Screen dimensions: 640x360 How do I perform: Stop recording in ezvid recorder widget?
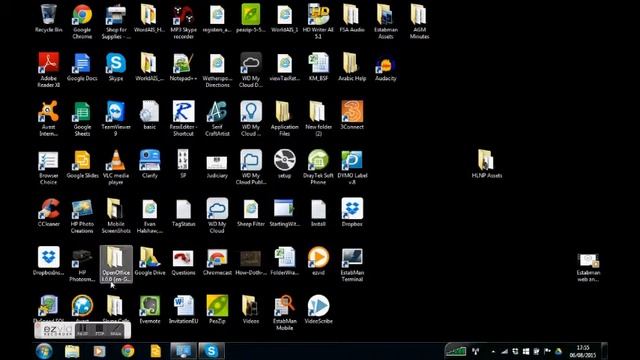pyautogui.click(x=100, y=330)
